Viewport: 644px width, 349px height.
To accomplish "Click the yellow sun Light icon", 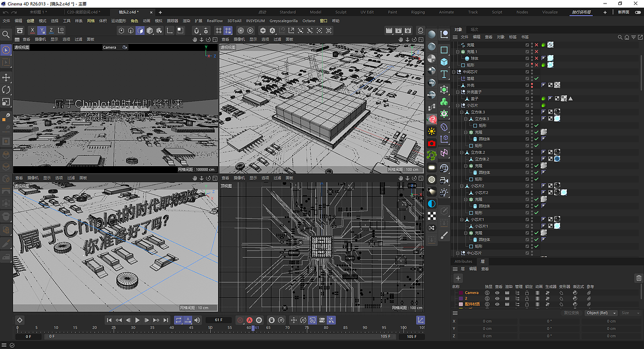I will pos(432,131).
